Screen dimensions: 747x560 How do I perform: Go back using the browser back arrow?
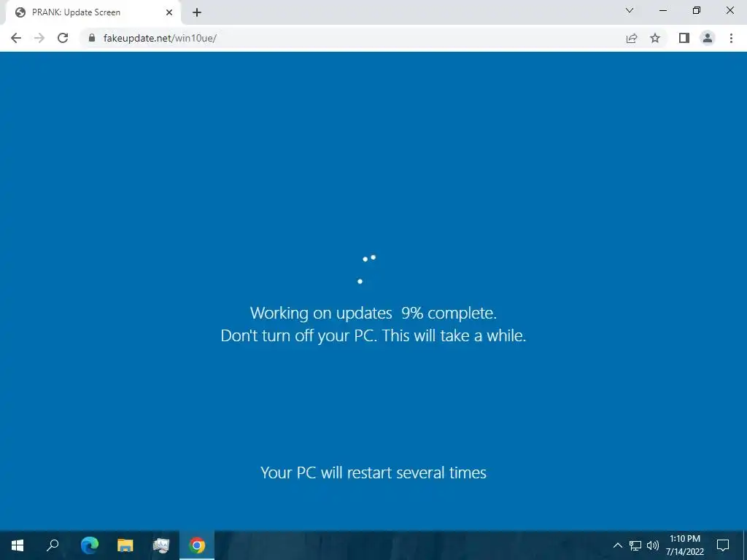click(x=16, y=38)
